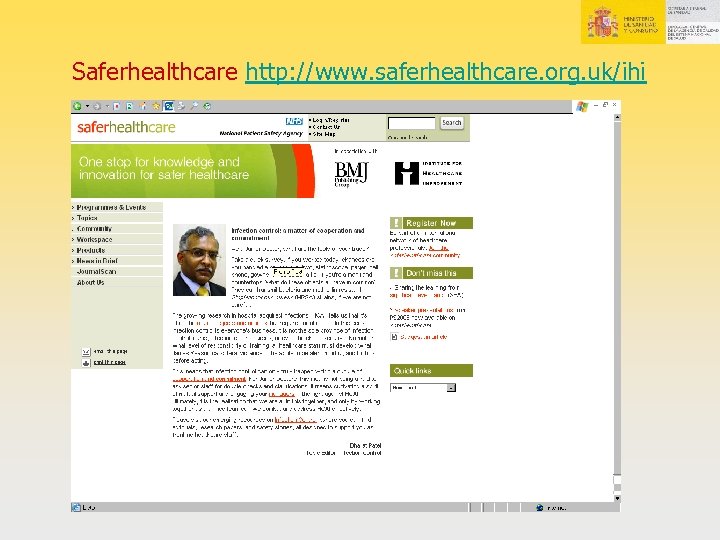Open the Back button history dropdown arrow
The width and height of the screenshot is (720, 540).
click(87, 106)
